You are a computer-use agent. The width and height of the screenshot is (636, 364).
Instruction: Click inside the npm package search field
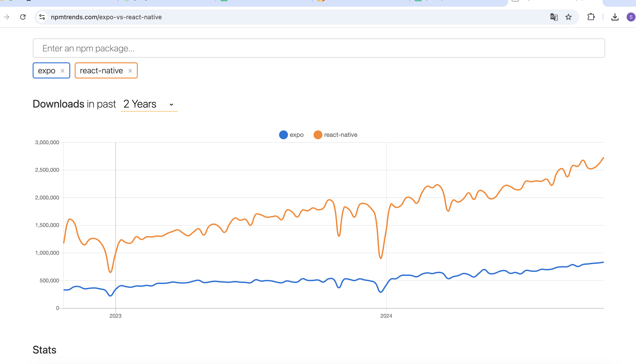point(318,48)
